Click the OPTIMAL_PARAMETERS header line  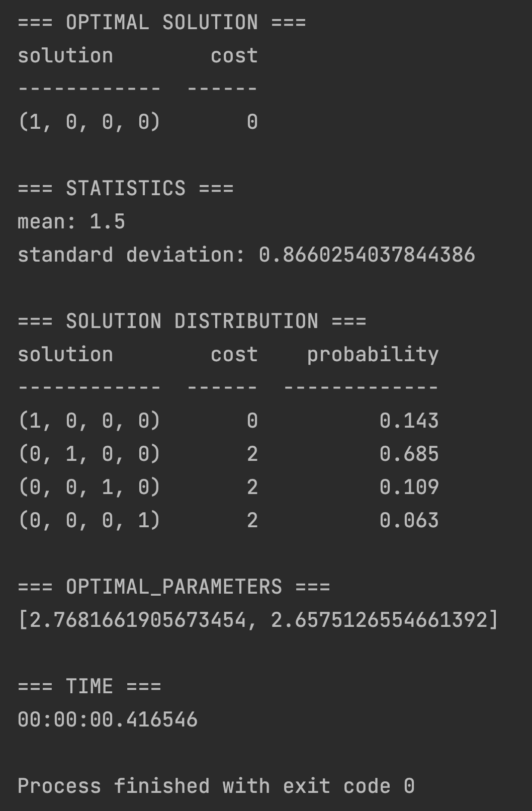pyautogui.click(x=174, y=587)
